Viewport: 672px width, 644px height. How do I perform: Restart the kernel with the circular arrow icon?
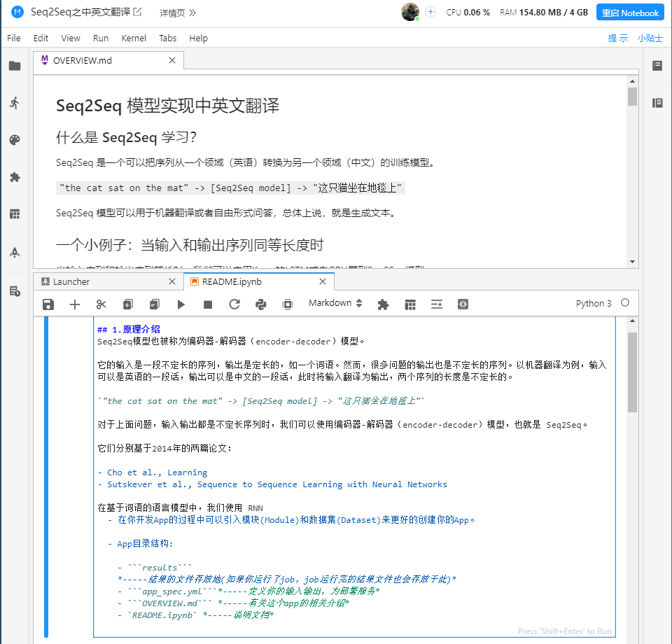point(235,304)
